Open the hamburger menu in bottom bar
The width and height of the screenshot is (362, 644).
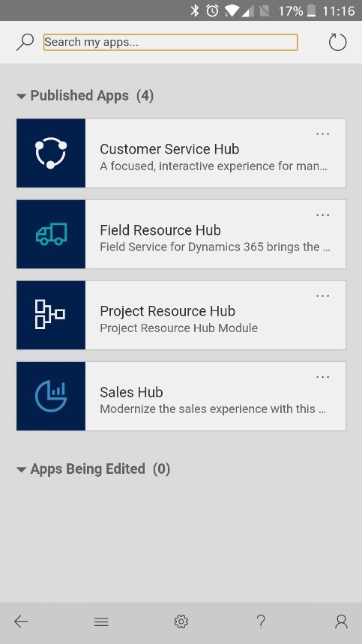[x=101, y=622]
